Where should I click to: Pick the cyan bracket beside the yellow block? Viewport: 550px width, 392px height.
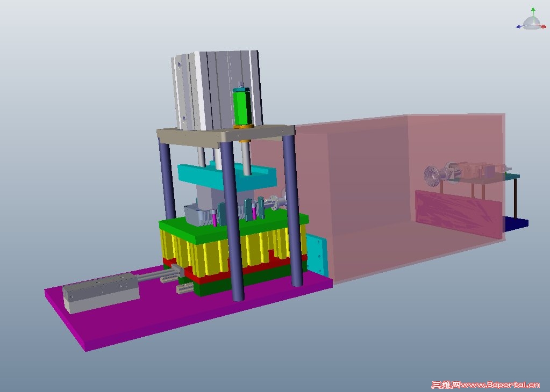coord(318,255)
